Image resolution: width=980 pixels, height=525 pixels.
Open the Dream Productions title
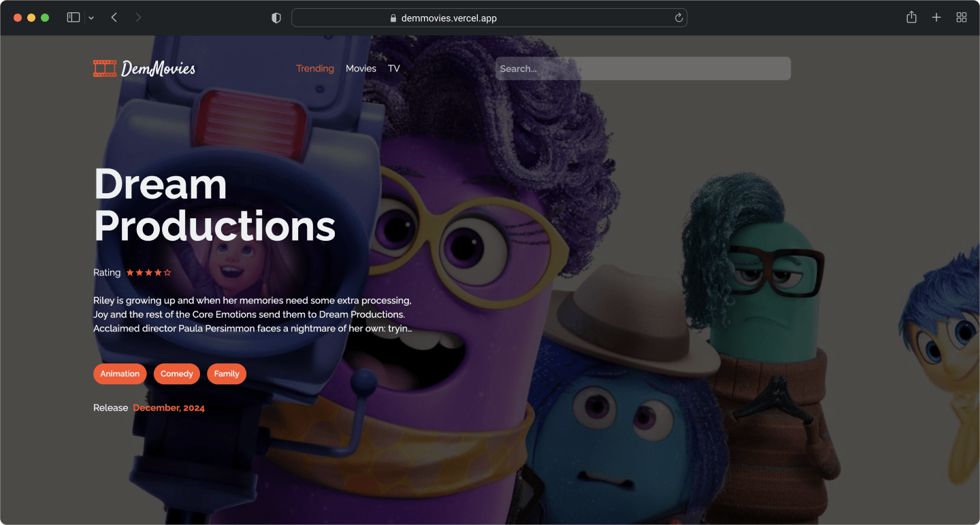pos(214,205)
